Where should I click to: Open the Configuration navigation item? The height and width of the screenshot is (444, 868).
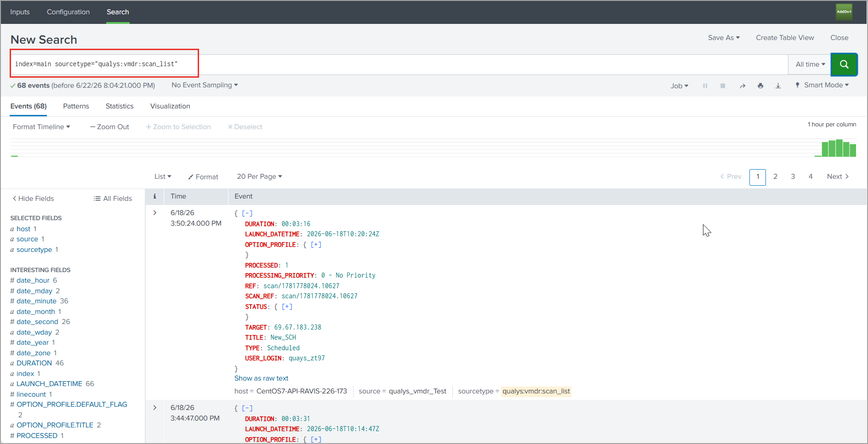point(68,12)
